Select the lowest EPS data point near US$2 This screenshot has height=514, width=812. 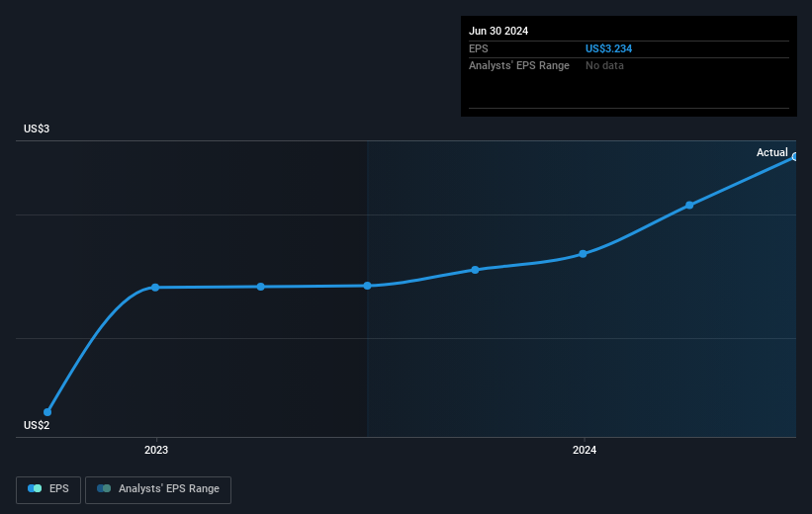click(47, 412)
